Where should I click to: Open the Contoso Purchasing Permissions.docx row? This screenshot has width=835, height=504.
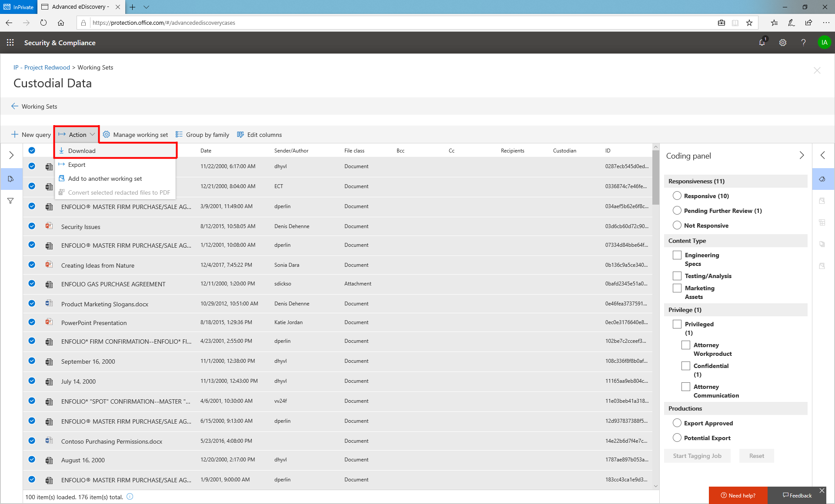[x=337, y=441]
